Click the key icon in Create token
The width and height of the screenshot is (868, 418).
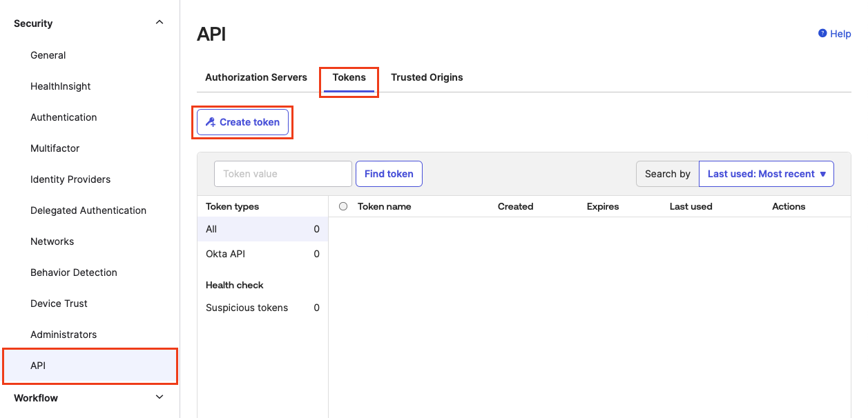[211, 122]
